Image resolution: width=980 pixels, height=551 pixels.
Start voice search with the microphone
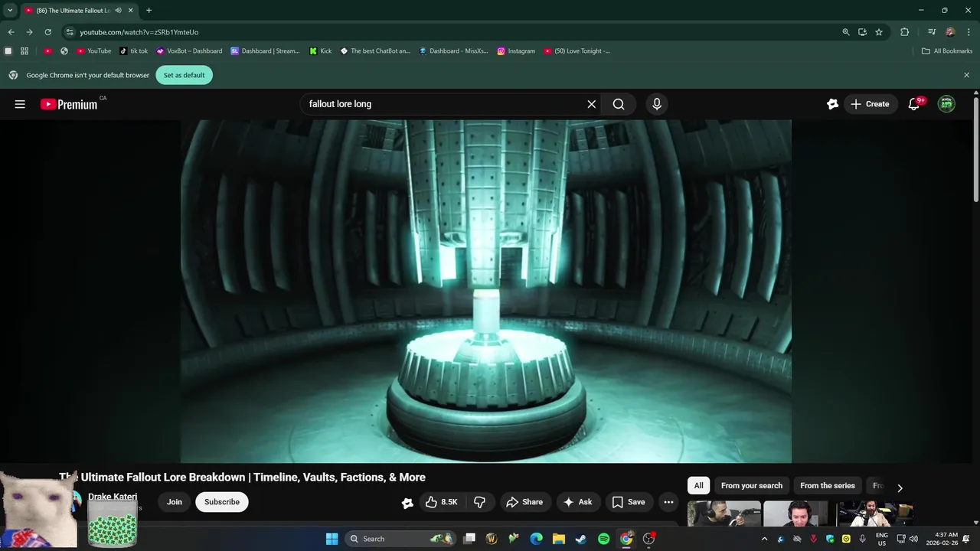tap(656, 104)
